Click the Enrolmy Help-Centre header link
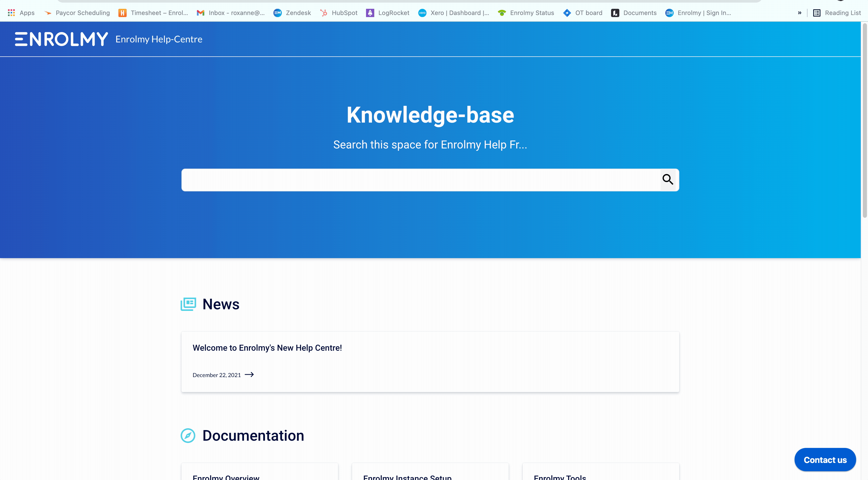 [159, 39]
